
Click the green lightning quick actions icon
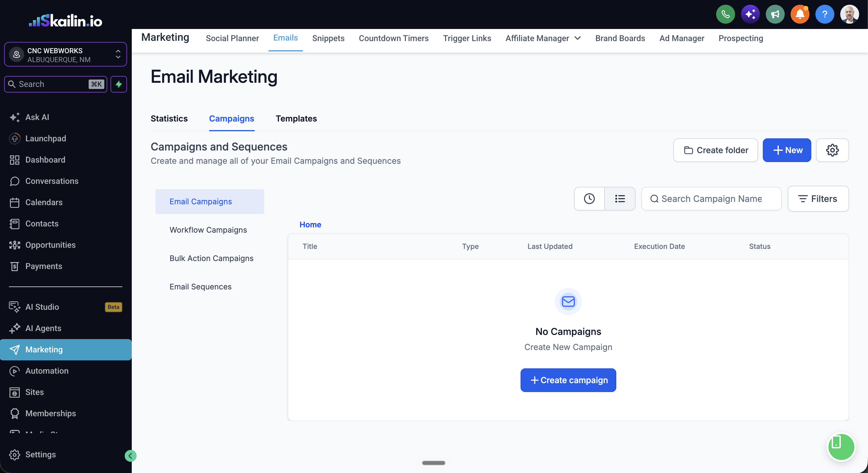coord(118,84)
